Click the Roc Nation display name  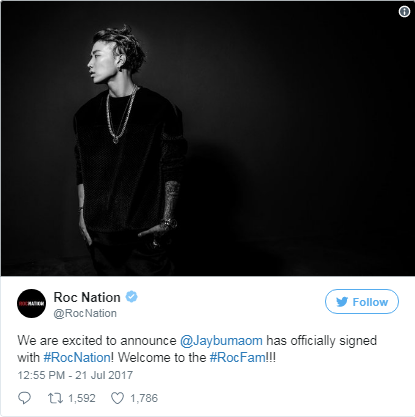coord(87,297)
